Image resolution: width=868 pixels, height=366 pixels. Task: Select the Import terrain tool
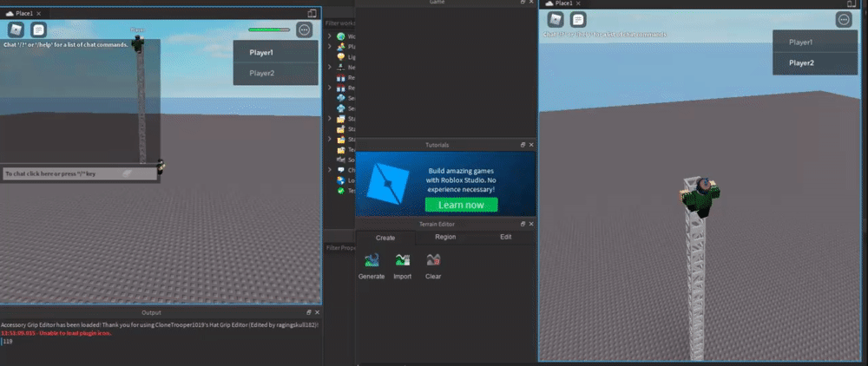(x=403, y=266)
